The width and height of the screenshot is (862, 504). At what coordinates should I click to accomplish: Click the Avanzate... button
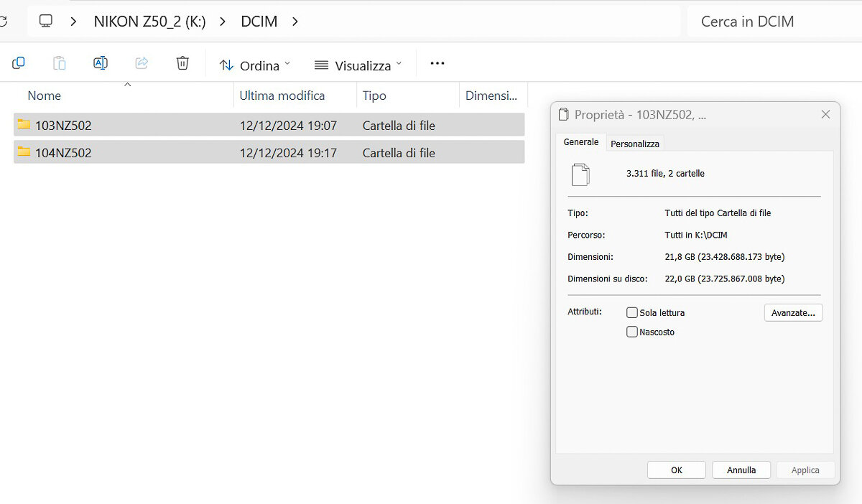793,313
